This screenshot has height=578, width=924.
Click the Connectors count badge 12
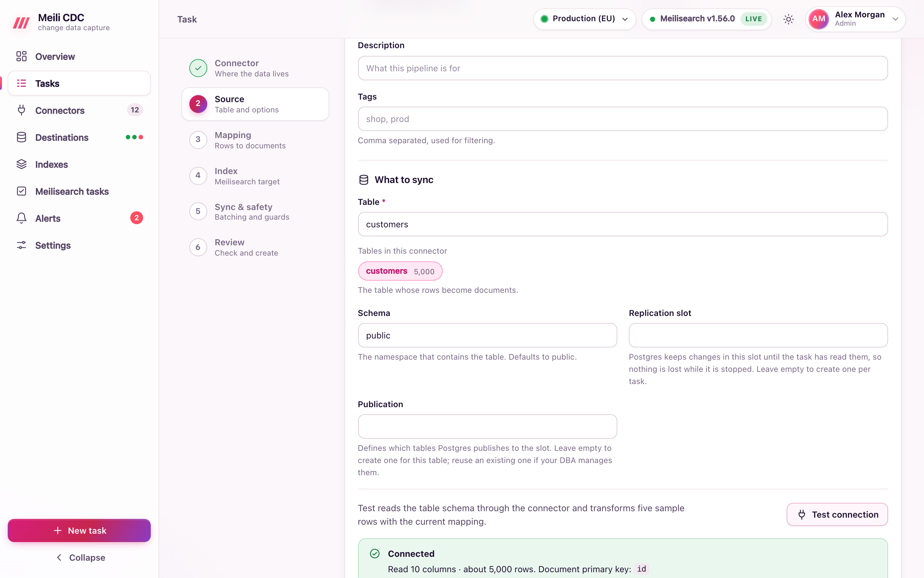coord(135,110)
